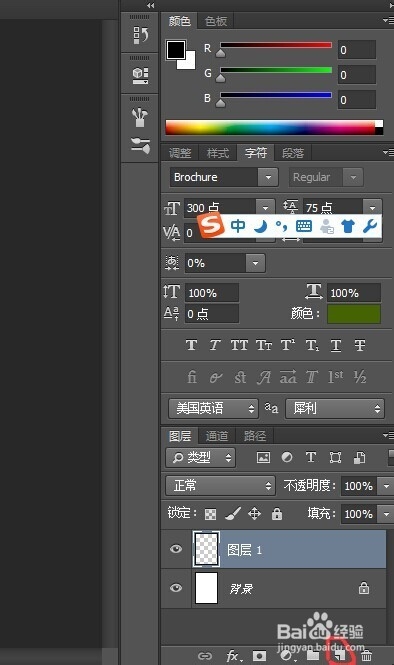Click the green text color swatch

[354, 314]
